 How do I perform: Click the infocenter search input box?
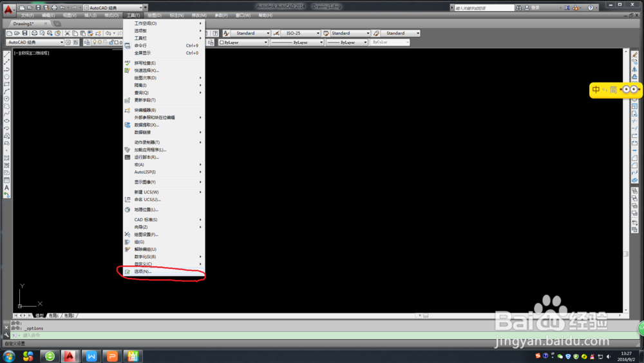click(484, 8)
